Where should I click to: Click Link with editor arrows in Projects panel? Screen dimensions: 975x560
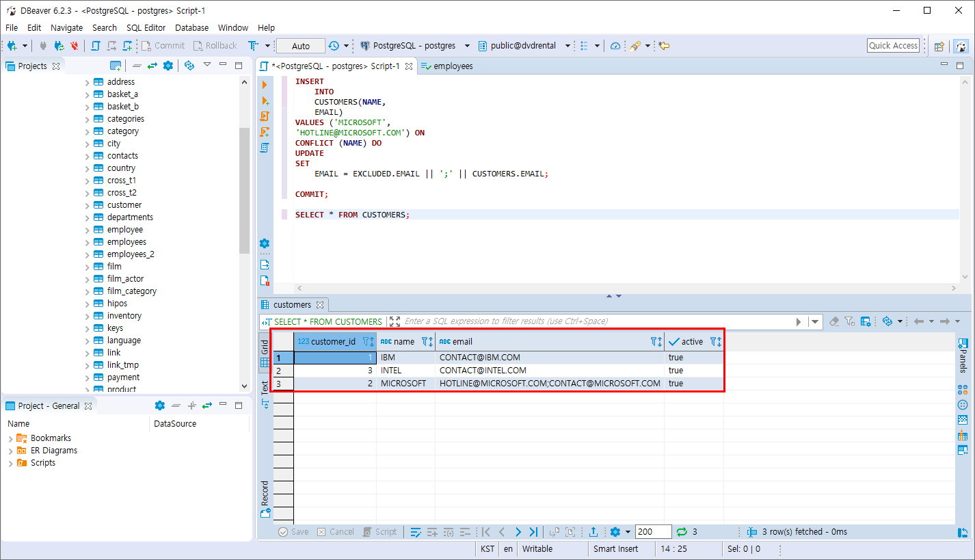152,66
